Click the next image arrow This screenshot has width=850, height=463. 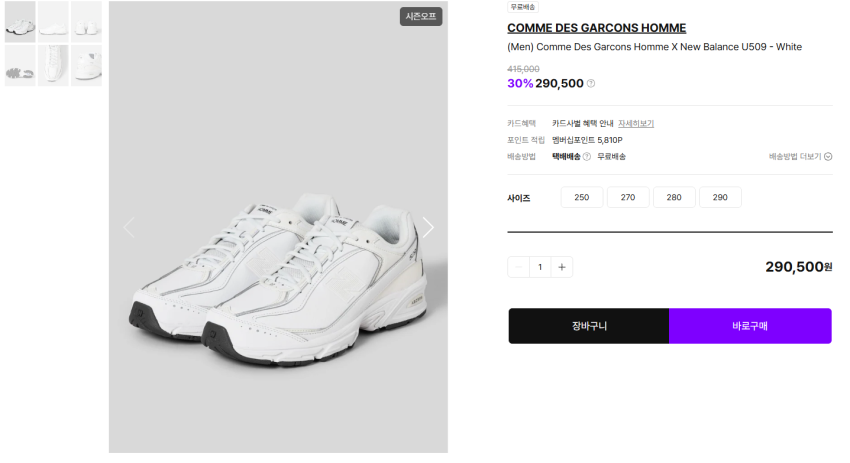(428, 228)
